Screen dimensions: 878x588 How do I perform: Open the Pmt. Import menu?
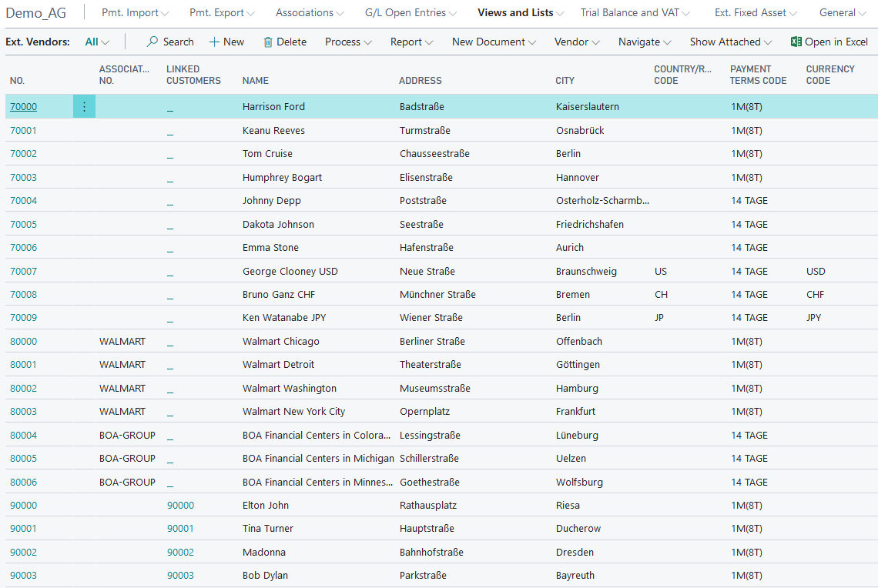pyautogui.click(x=135, y=13)
